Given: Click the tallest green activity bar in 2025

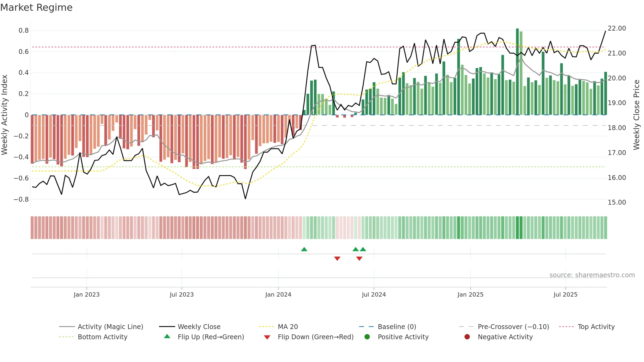Looking at the screenshot, I should (x=517, y=72).
